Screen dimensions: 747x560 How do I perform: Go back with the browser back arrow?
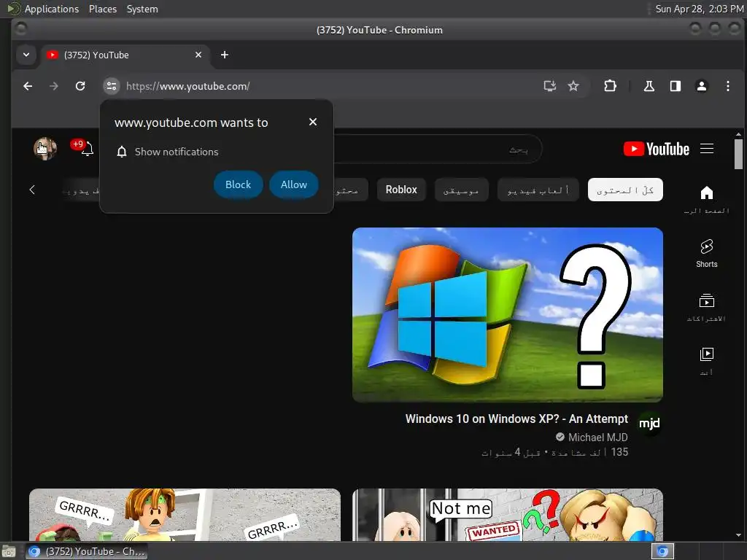[x=28, y=86]
